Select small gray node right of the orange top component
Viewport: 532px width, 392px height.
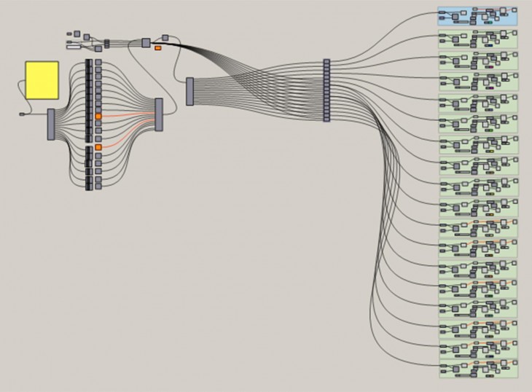coord(165,38)
